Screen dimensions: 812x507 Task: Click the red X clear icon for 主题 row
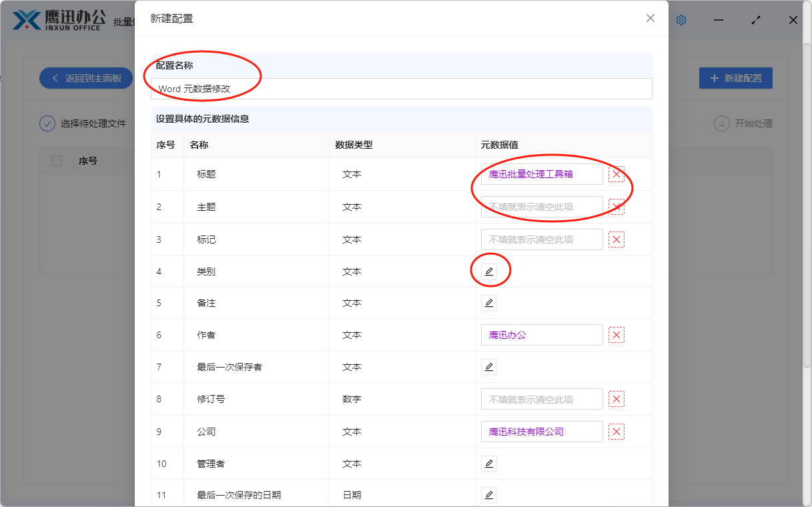[617, 207]
